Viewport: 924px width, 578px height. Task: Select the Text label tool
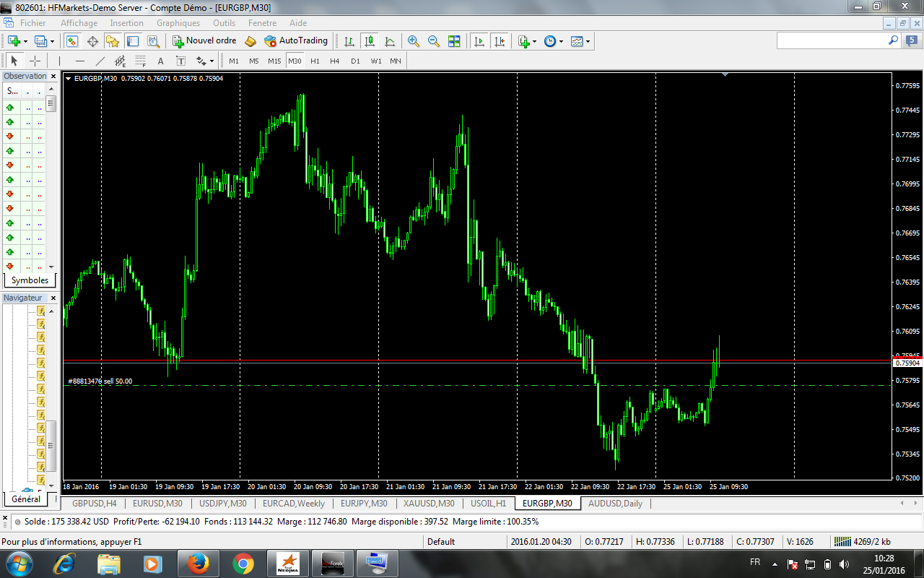[x=180, y=61]
